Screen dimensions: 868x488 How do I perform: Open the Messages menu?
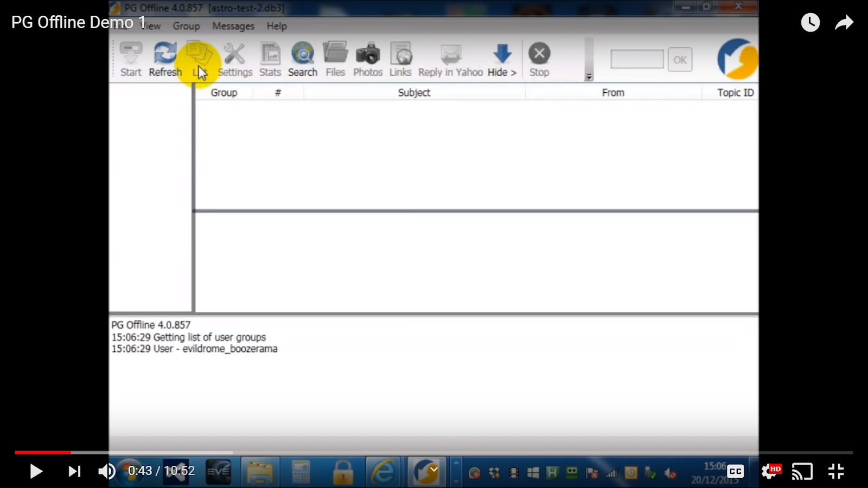tap(233, 26)
